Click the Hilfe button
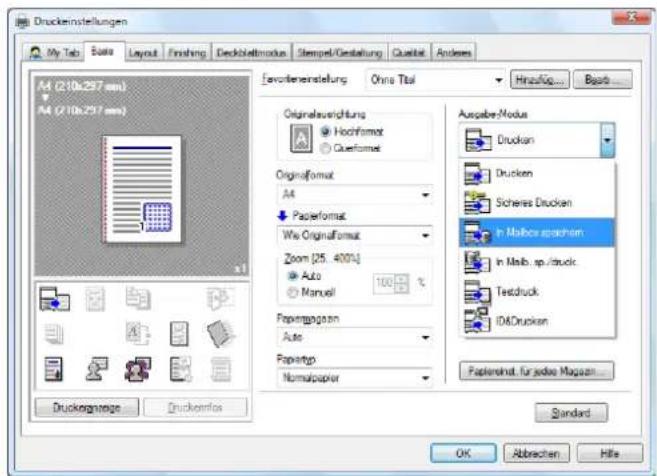Screen dimensions: 657x476 [610, 453]
